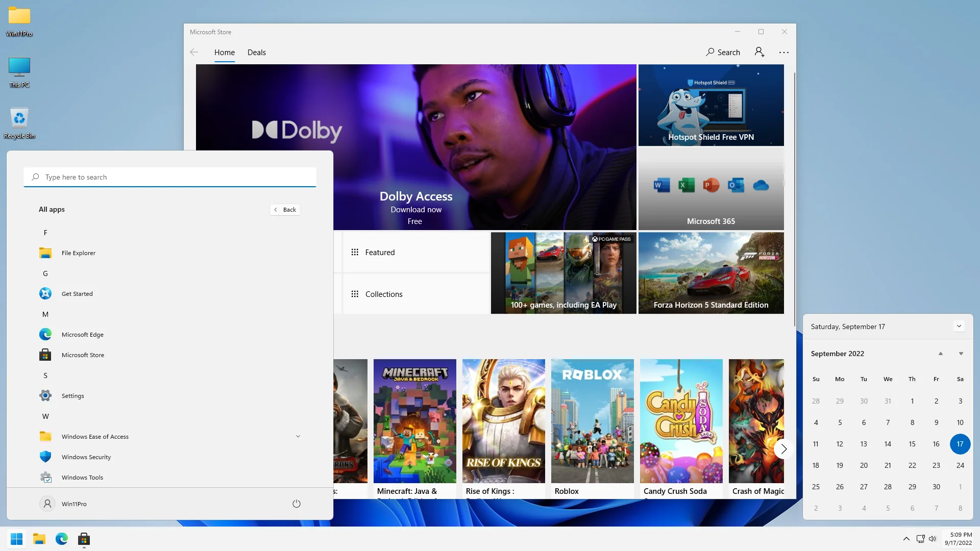Open the Store three-dots more menu
980x551 pixels.
pos(783,52)
